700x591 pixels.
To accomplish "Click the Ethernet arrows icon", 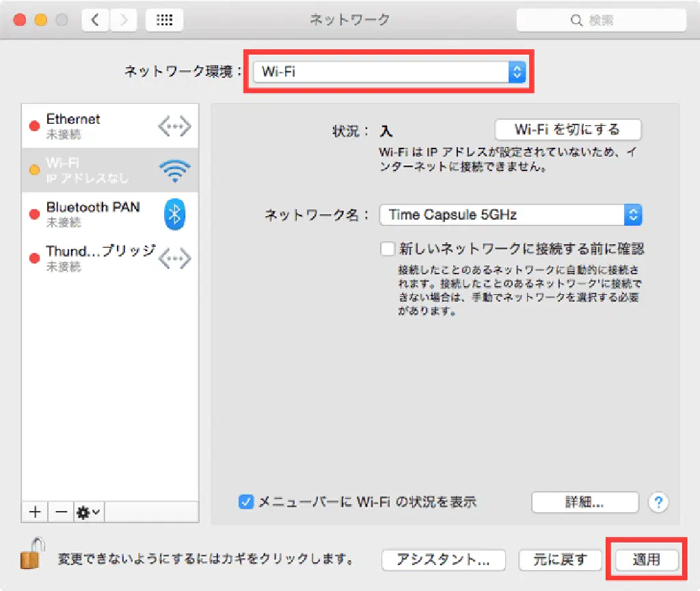I will (x=174, y=127).
